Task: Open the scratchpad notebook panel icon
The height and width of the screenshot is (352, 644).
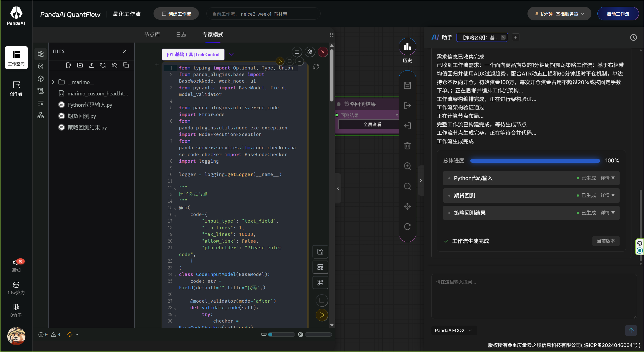Action: click(x=41, y=91)
